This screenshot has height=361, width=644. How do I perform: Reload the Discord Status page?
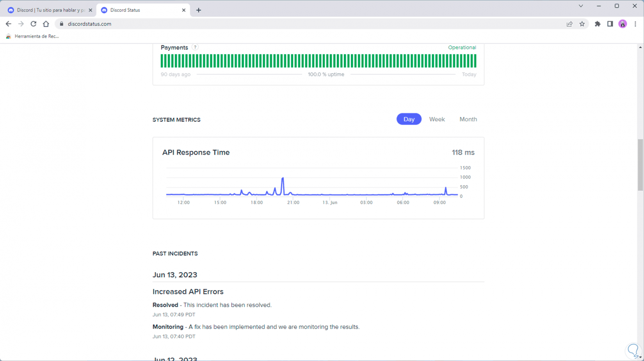(x=34, y=24)
